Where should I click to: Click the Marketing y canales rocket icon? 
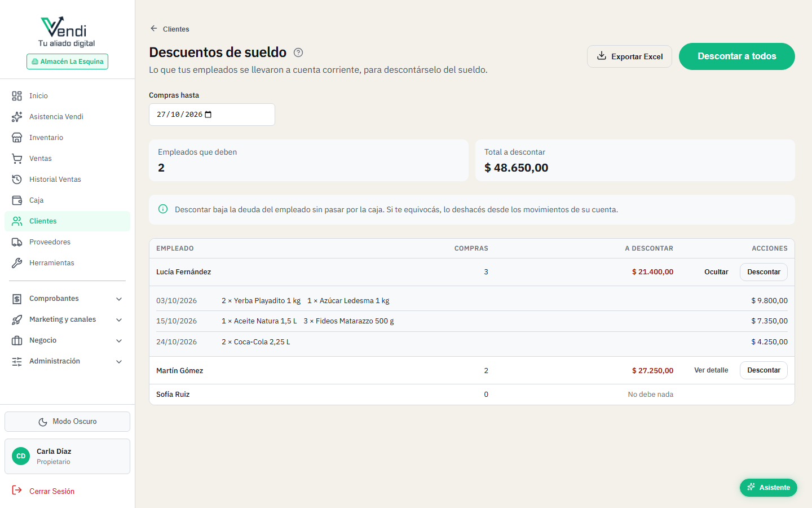tap(17, 319)
